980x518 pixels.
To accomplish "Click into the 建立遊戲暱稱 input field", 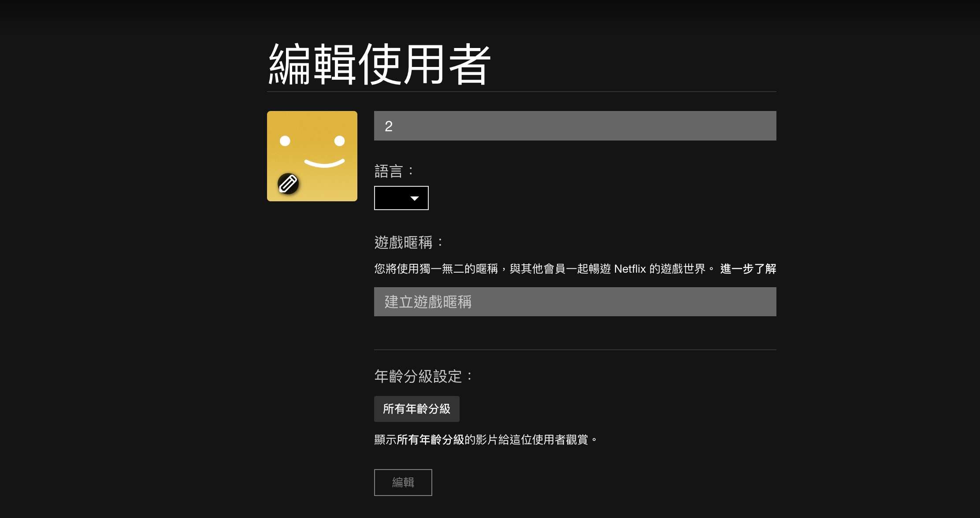I will [x=575, y=302].
